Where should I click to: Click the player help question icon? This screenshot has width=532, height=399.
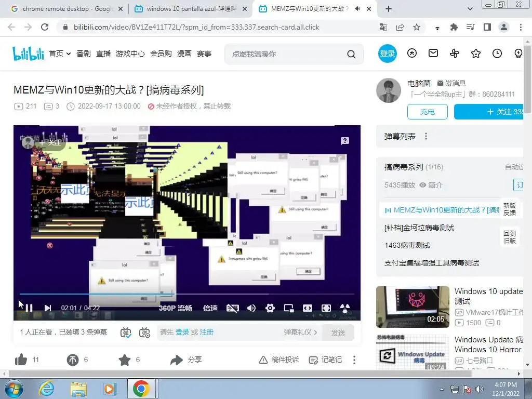tap(345, 141)
